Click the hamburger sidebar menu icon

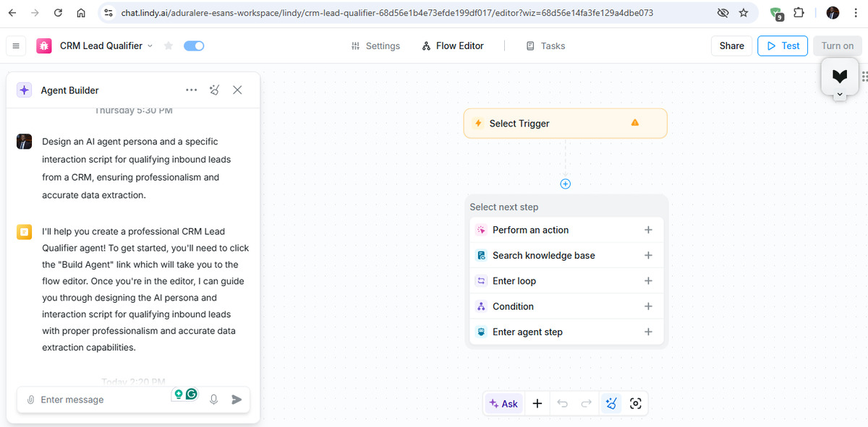[16, 46]
